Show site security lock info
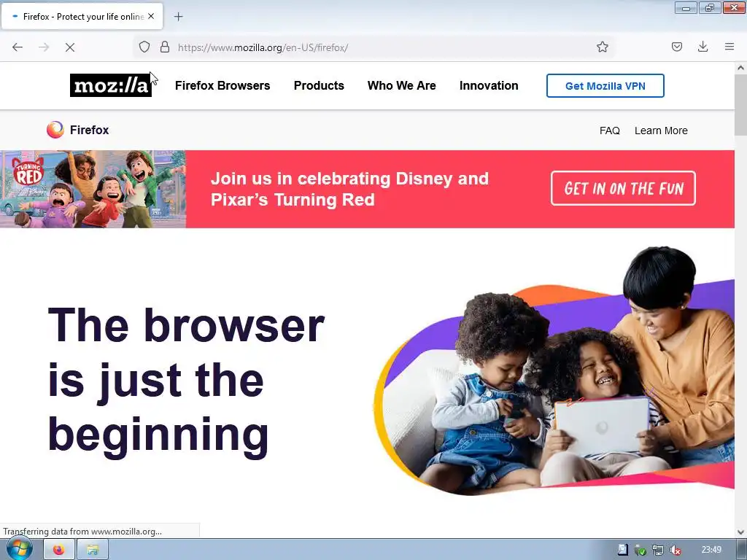The height and width of the screenshot is (560, 747). [x=165, y=47]
